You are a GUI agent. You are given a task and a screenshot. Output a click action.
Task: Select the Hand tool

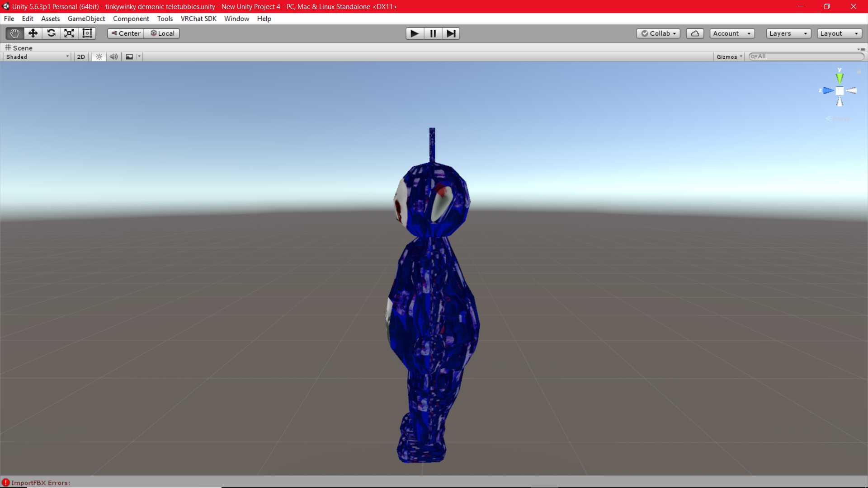(x=14, y=33)
